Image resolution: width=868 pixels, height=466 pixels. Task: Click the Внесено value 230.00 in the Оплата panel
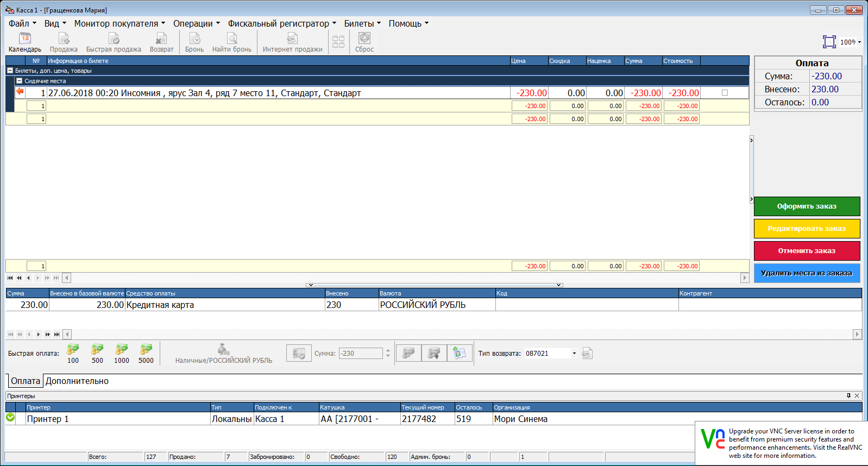[825, 89]
